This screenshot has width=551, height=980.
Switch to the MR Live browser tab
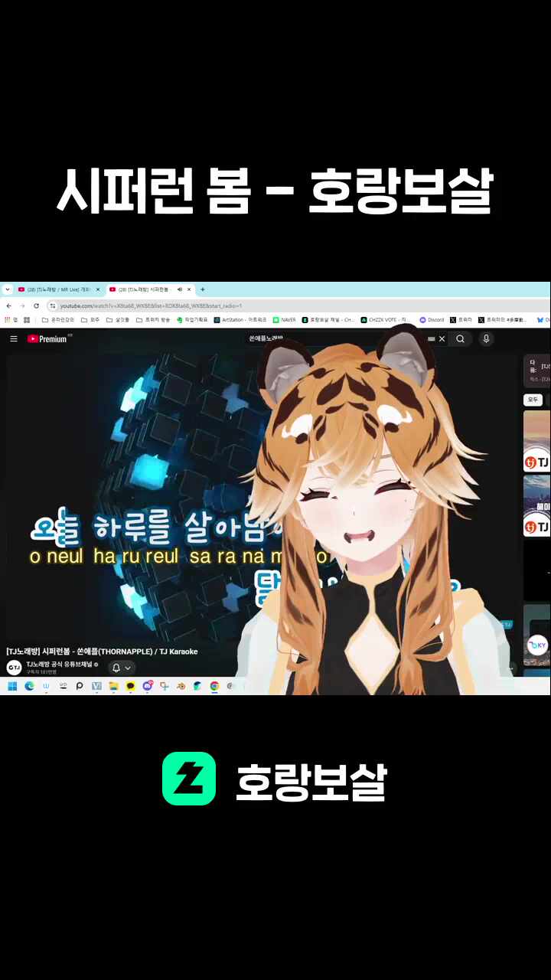(x=59, y=289)
